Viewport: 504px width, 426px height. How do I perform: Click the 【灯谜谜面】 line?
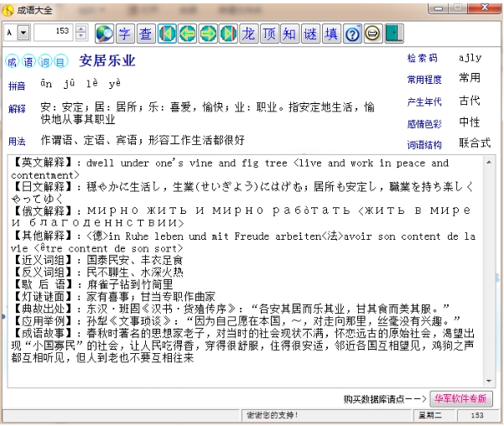coord(113,296)
